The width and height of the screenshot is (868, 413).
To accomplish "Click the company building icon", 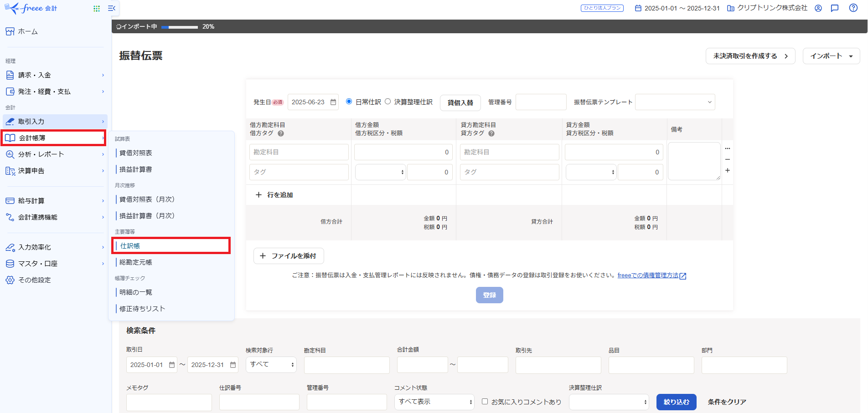I will coord(731,8).
